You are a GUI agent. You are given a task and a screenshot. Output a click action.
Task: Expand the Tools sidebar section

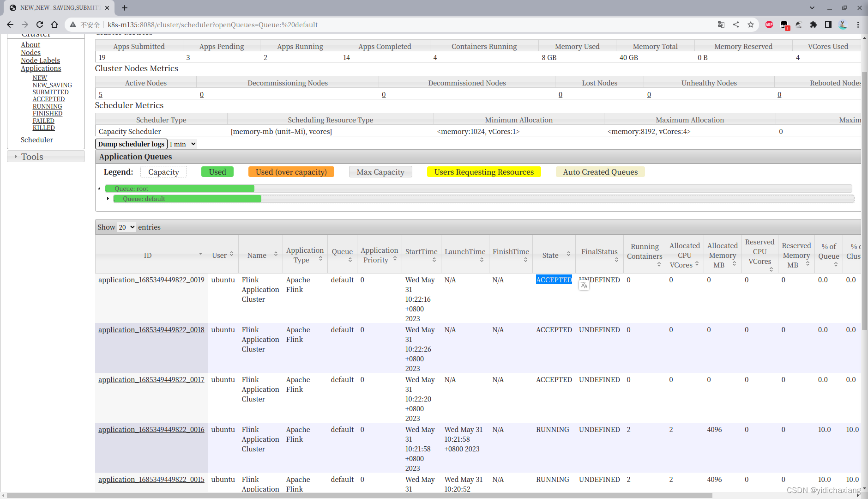pos(46,157)
